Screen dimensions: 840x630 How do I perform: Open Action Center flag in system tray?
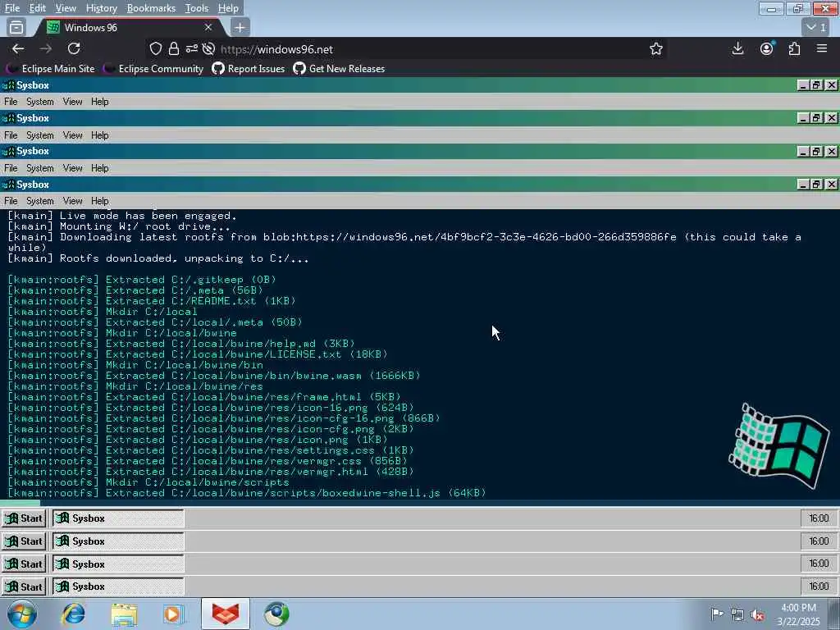[x=717, y=614]
